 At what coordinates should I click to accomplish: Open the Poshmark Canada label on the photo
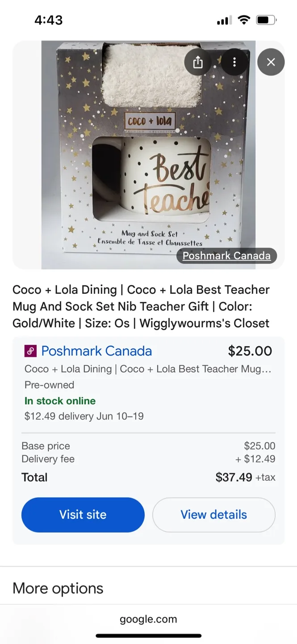pos(226,255)
